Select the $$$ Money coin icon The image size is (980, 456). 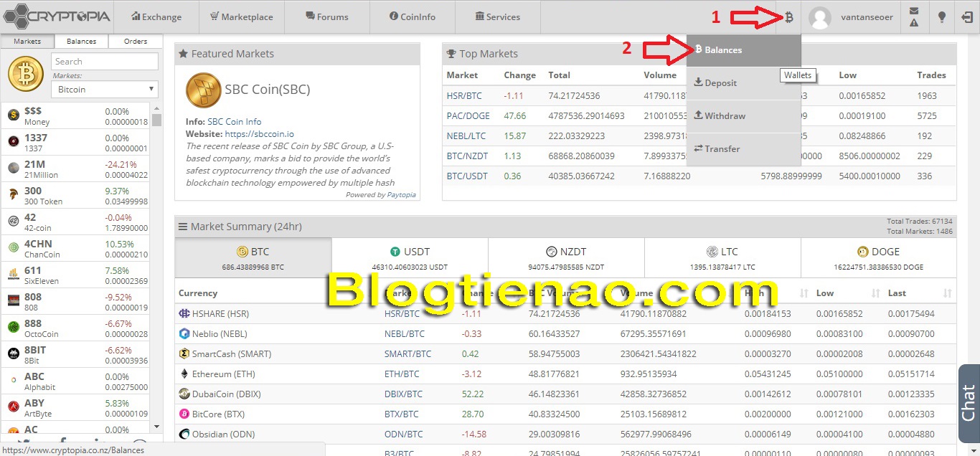pos(13,115)
